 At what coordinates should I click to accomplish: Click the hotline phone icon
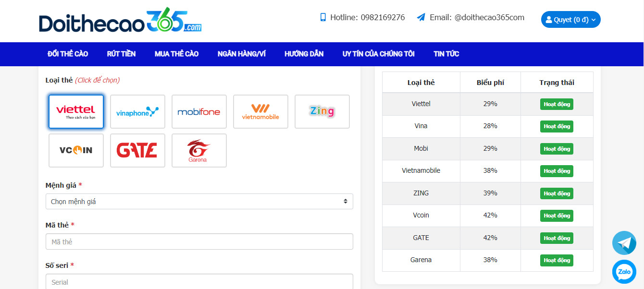coord(323,17)
